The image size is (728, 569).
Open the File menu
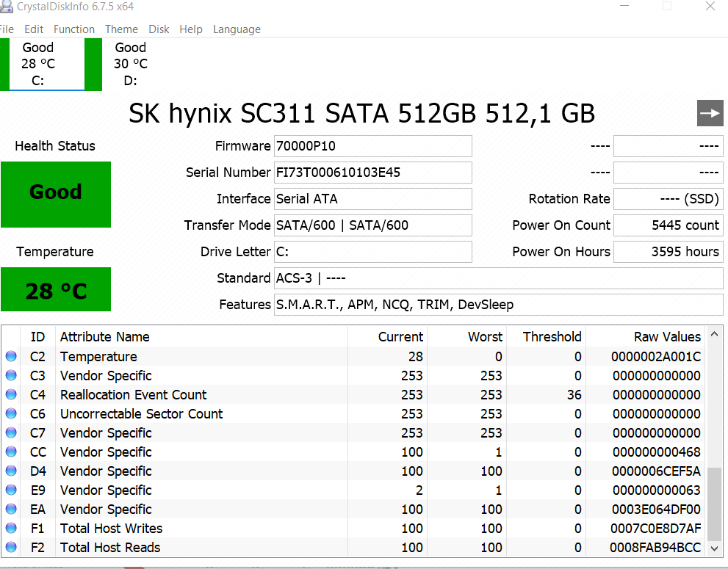[x=7, y=29]
